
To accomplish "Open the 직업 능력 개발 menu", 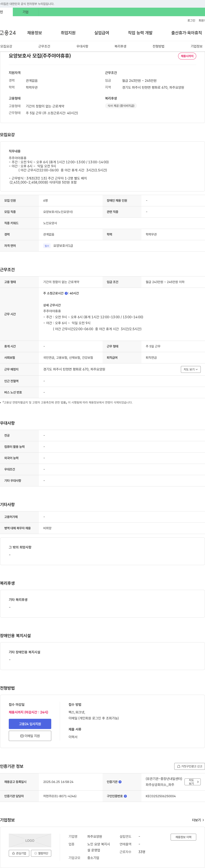I will (x=140, y=33).
